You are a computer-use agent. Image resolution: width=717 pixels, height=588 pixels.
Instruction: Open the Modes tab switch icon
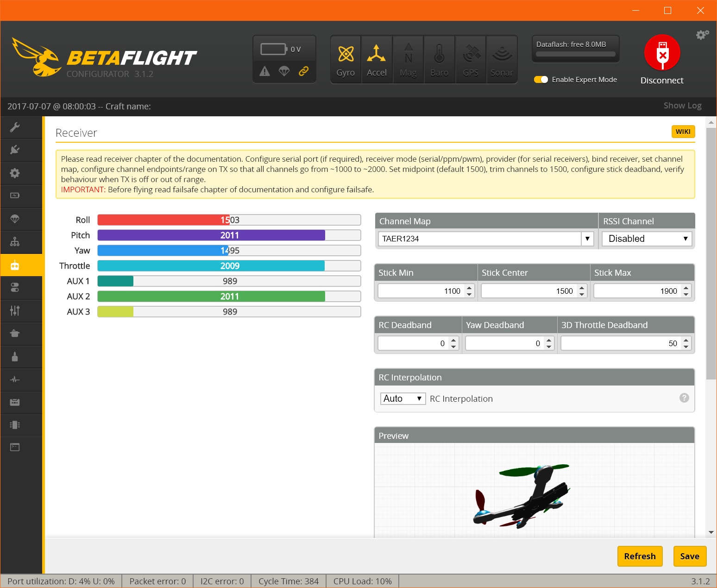15,288
